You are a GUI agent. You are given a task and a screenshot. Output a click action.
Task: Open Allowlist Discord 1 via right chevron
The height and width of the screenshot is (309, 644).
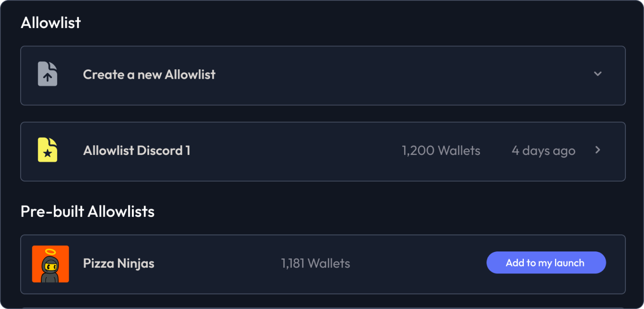coord(597,150)
